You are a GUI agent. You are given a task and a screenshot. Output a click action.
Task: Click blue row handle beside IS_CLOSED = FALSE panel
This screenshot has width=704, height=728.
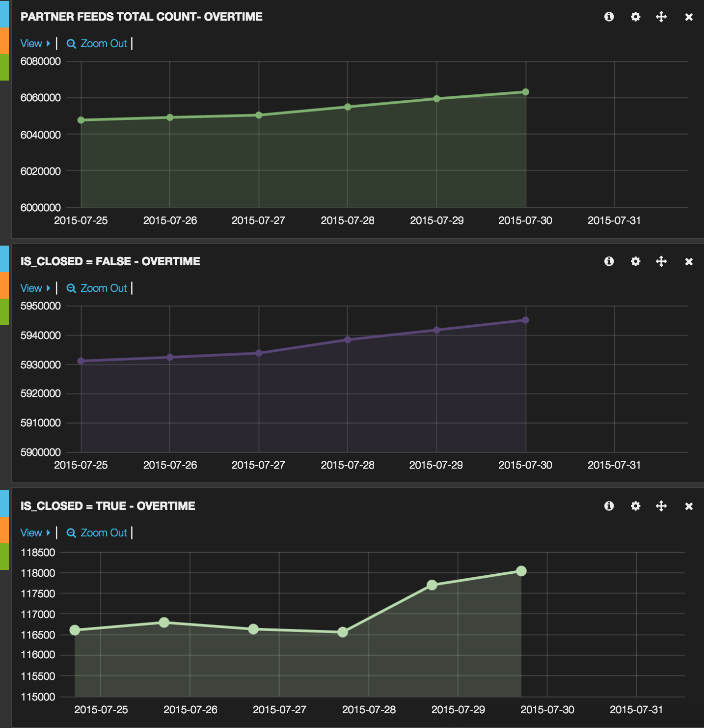(4, 259)
